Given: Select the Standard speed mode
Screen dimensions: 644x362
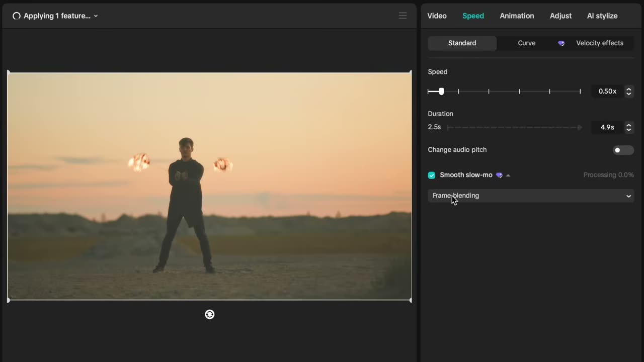Looking at the screenshot, I should pyautogui.click(x=462, y=43).
